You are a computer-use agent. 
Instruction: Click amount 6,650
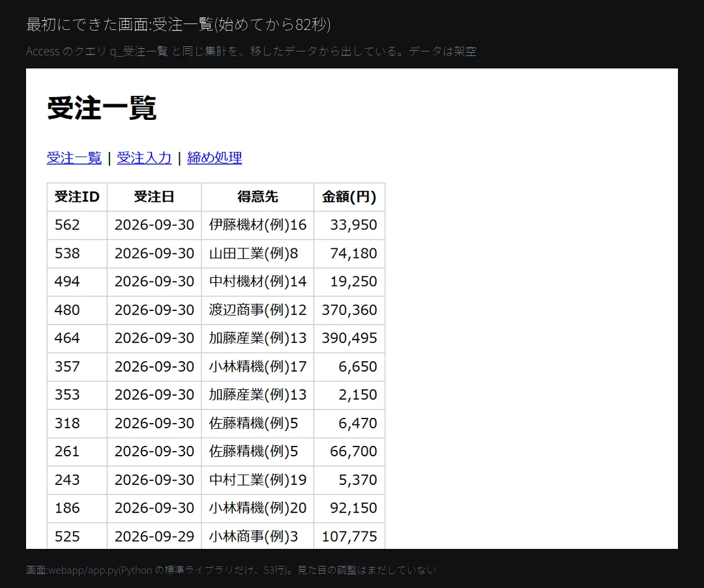[x=349, y=366]
